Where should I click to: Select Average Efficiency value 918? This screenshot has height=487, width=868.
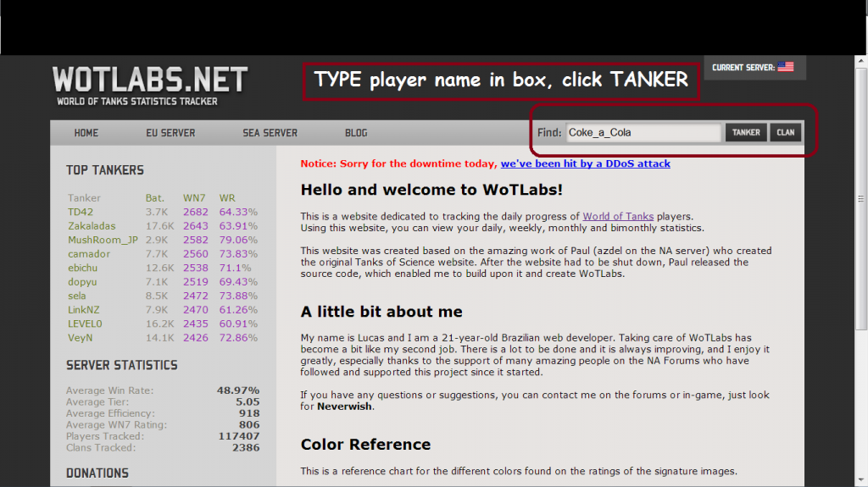(x=249, y=413)
